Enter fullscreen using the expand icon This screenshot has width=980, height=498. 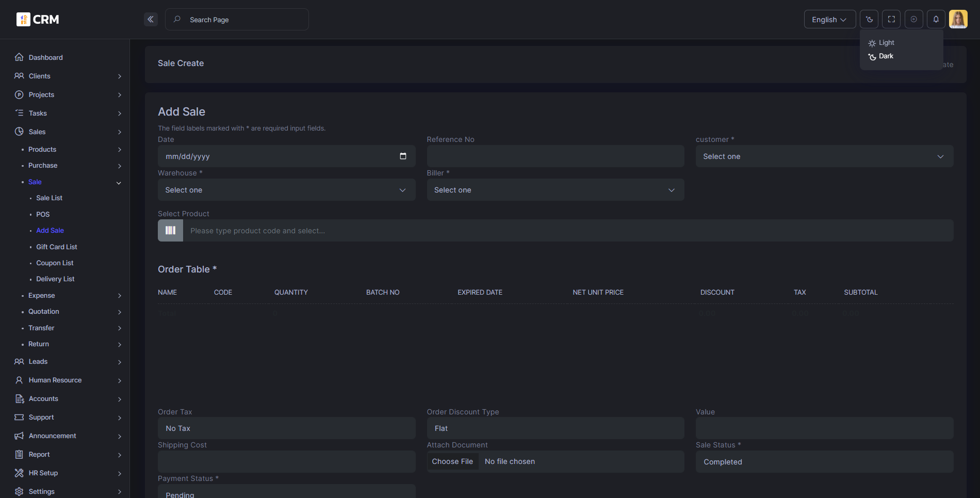pos(891,20)
